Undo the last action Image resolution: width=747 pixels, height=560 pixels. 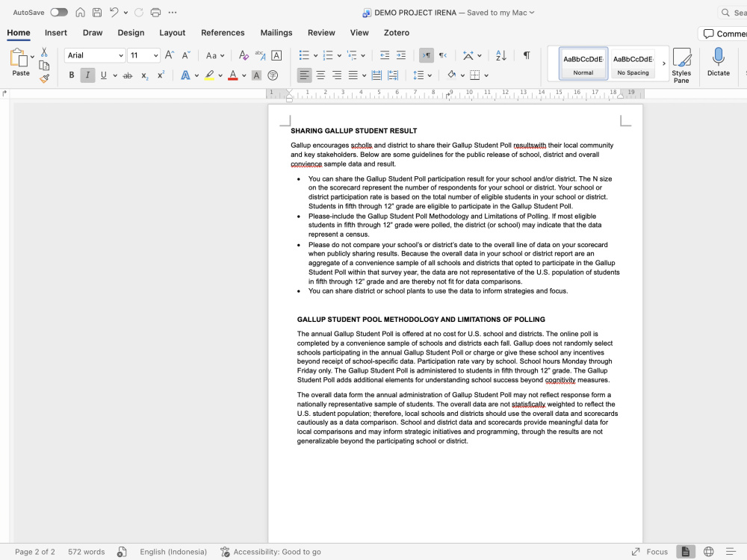114,13
